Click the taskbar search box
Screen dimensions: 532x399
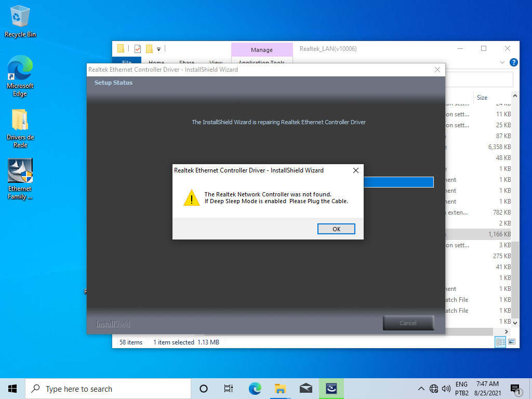point(108,389)
